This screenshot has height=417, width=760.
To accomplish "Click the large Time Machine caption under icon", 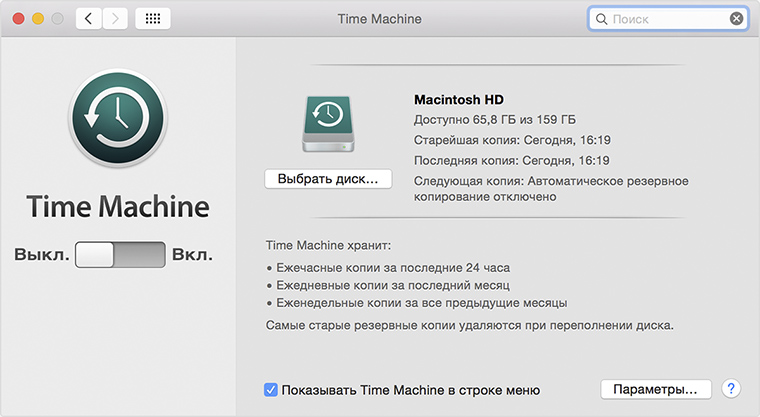I will (118, 207).
